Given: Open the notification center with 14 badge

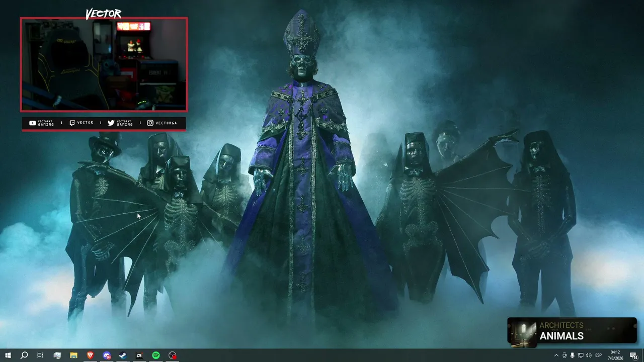Looking at the screenshot, I should (x=634, y=355).
